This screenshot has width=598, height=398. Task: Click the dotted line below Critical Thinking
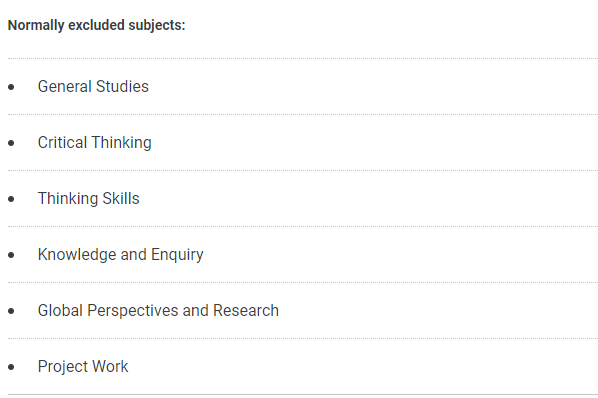pyautogui.click(x=303, y=170)
